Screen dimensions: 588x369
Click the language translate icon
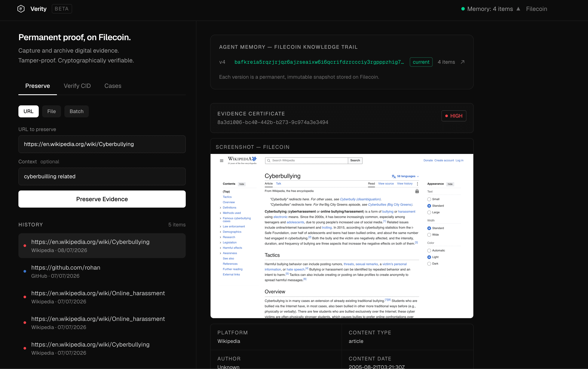pos(394,176)
